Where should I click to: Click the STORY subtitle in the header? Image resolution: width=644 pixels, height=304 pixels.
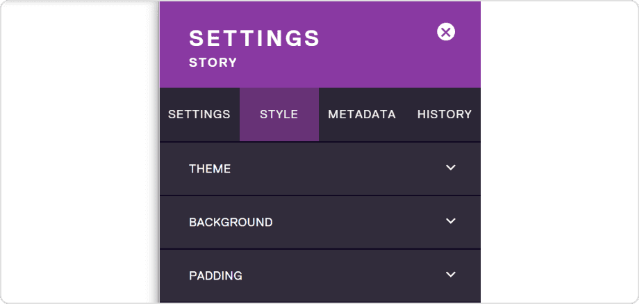tap(213, 63)
